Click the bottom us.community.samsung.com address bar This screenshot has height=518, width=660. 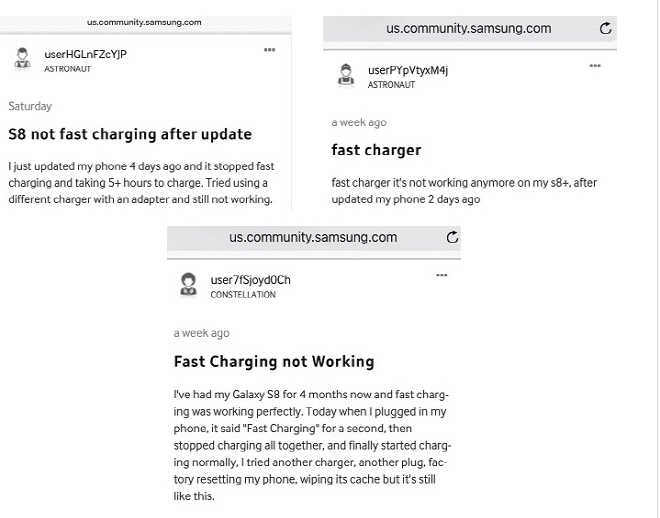click(314, 238)
